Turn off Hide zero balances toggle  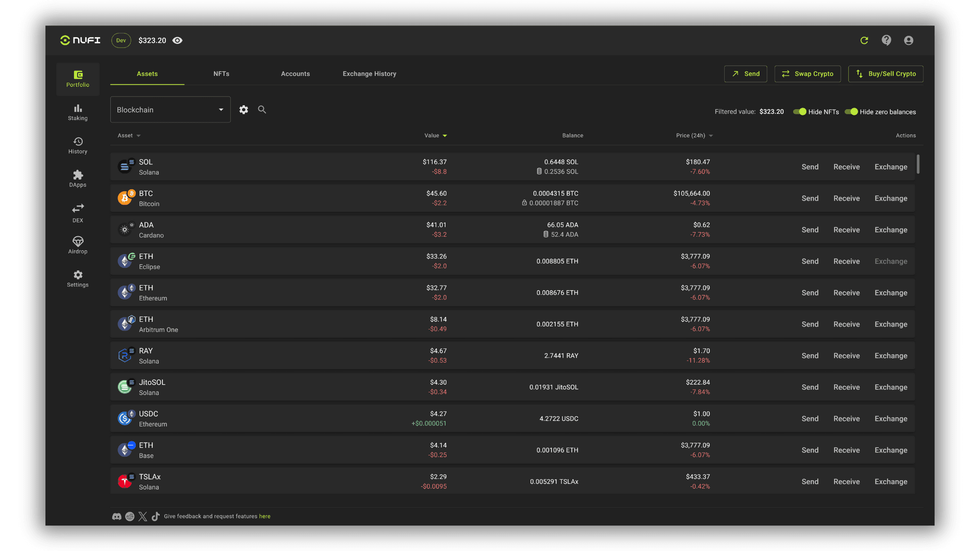click(851, 112)
